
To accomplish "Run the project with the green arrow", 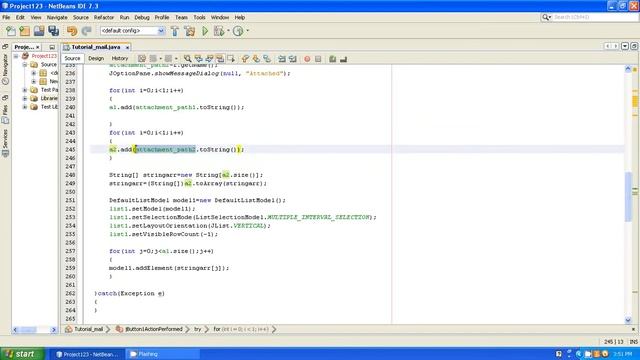I will point(205,31).
